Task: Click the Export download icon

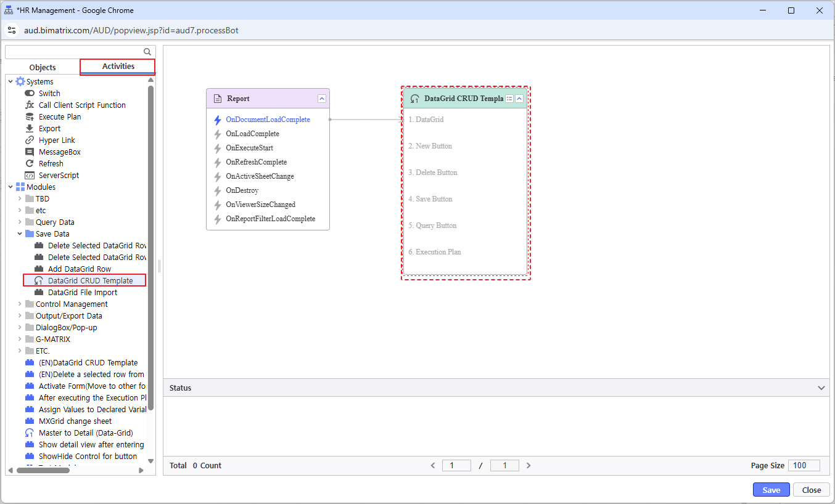Action: (x=30, y=129)
